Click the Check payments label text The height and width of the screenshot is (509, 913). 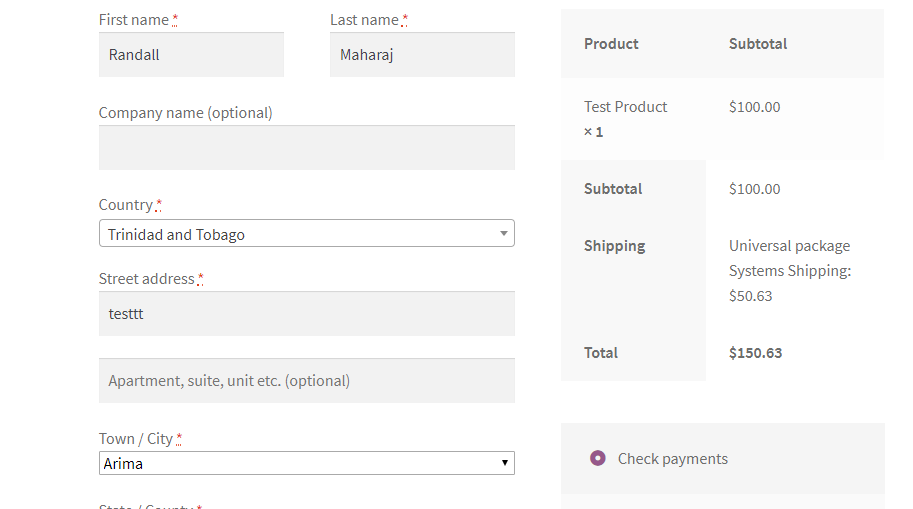point(672,459)
